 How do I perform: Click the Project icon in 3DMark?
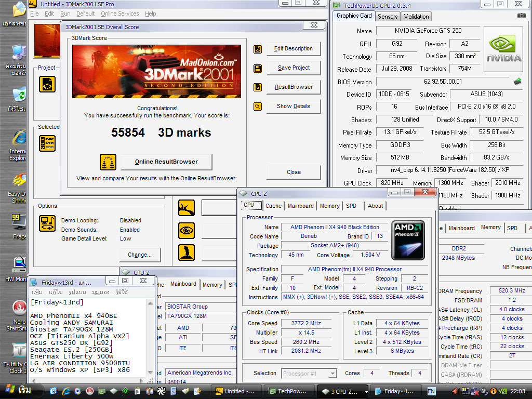(47, 84)
